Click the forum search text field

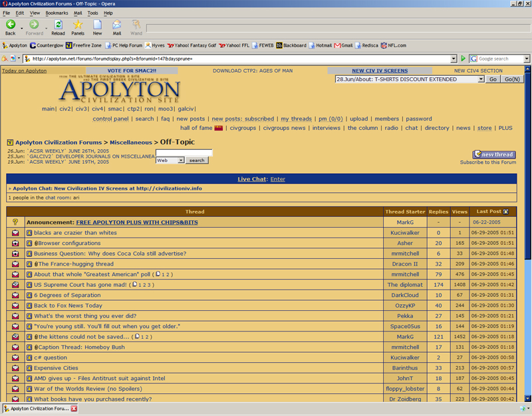184,152
